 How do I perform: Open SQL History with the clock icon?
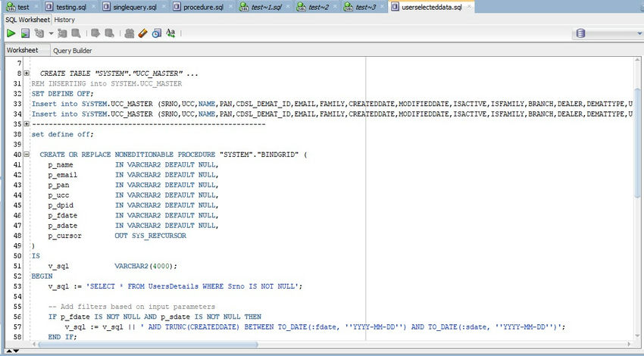157,33
